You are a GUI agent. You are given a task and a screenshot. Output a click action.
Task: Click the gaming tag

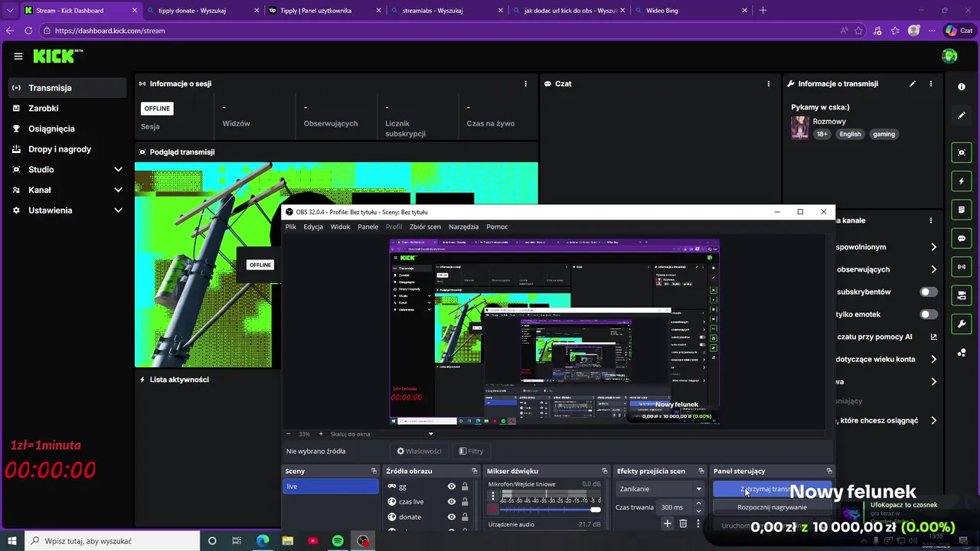(x=884, y=134)
